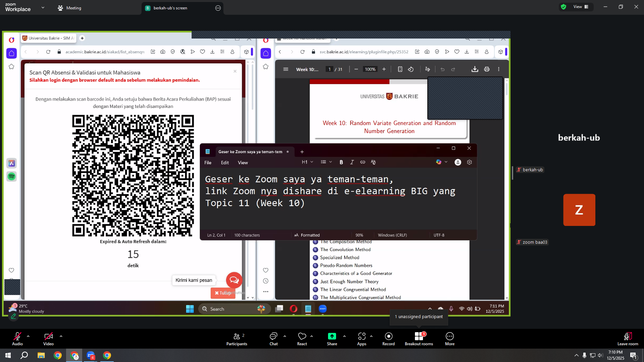Screen dimensions: 644x362
Task: Click the meeting encryption shield icon
Action: (563, 7)
